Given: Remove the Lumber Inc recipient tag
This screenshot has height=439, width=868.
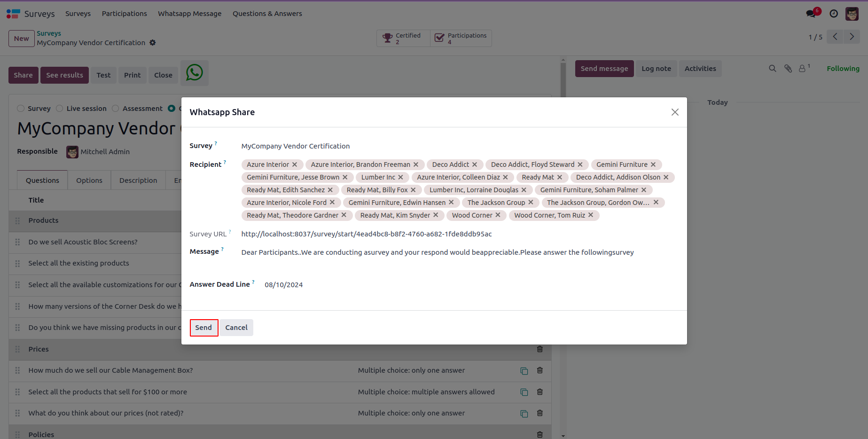Looking at the screenshot, I should pyautogui.click(x=401, y=177).
